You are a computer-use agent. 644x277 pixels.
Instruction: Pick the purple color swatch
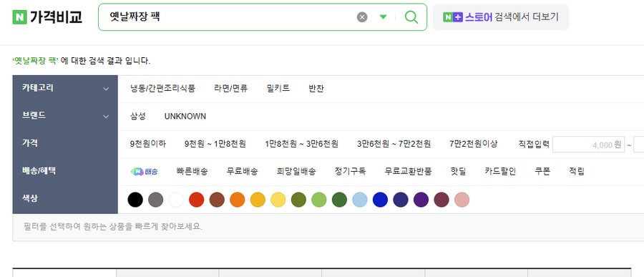[x=421, y=200]
